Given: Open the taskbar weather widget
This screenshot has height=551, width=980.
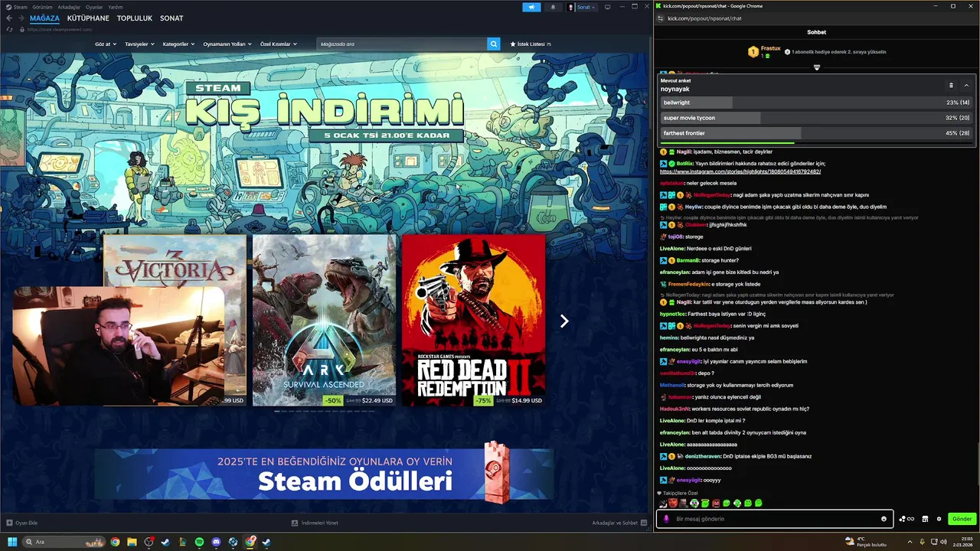Looking at the screenshot, I should coord(865,542).
